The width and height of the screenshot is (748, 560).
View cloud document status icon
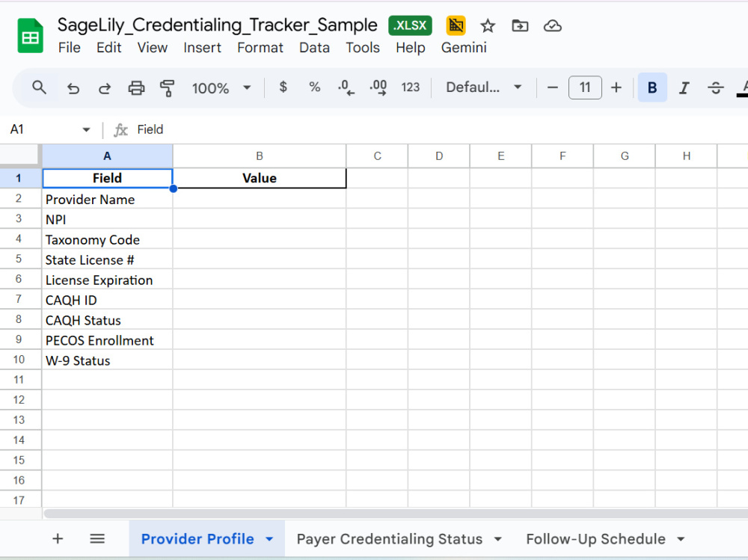553,25
